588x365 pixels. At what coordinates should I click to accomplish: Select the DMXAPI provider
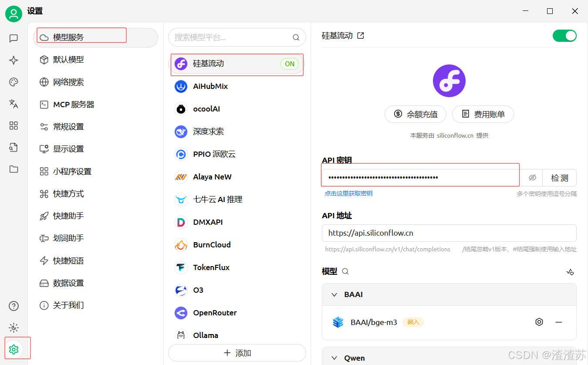point(237,222)
